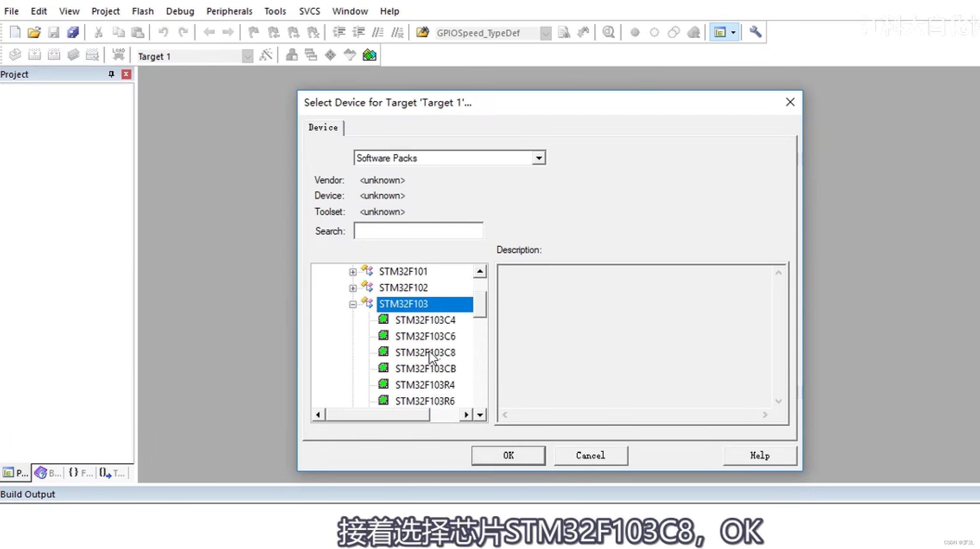Click the Save All toolbar icon
980x549 pixels.
point(73,32)
